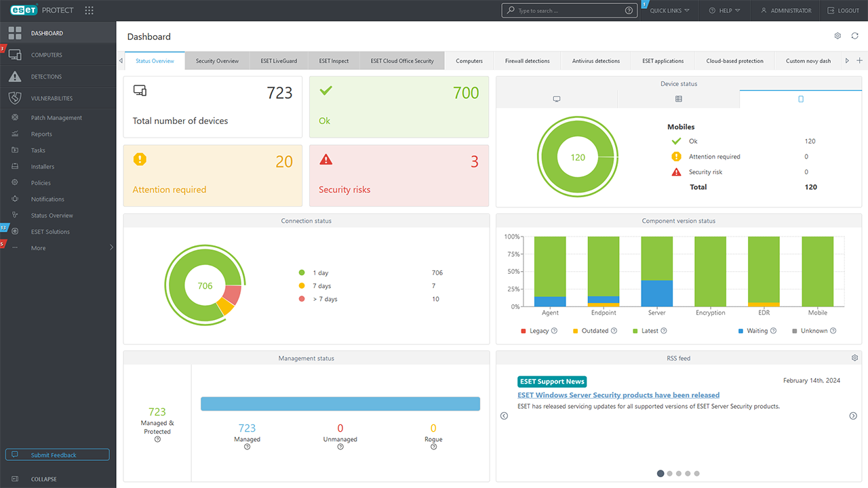This screenshot has height=488, width=868.
Task: Open the ESET Windows Server Security news link
Action: [x=618, y=394]
